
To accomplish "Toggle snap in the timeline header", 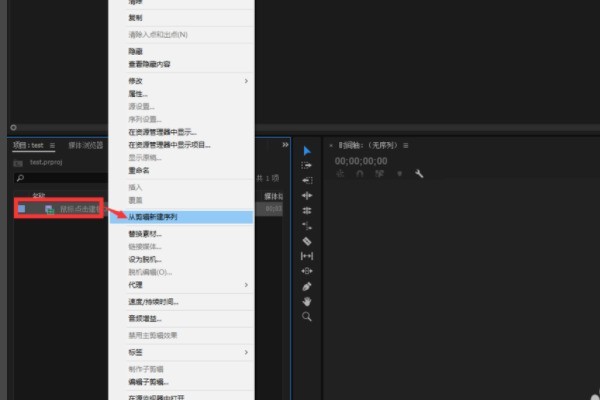I will tap(360, 173).
